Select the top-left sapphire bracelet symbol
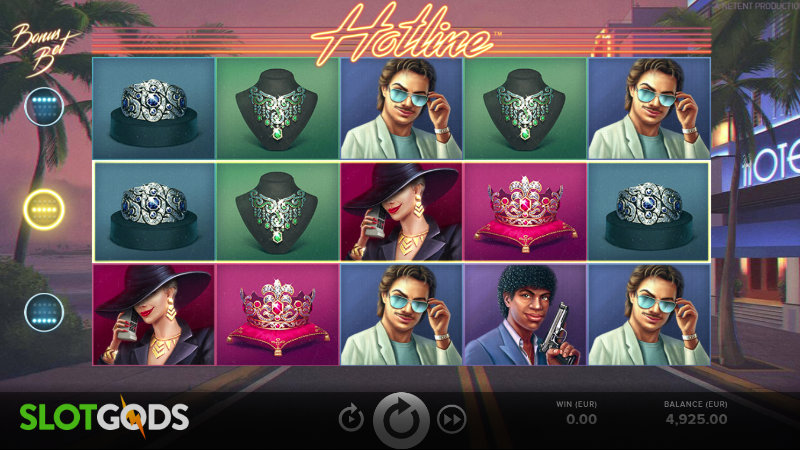800x450 pixels. point(154,108)
